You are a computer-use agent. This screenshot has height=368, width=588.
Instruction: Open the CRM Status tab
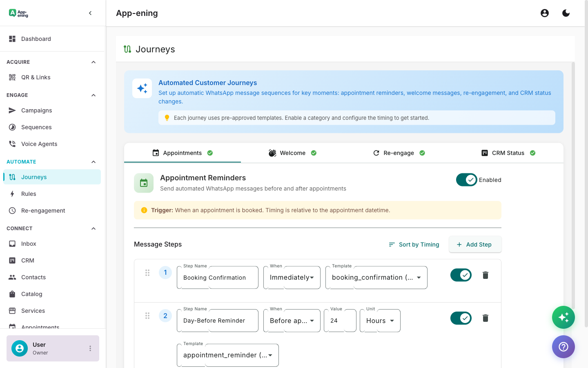point(508,153)
